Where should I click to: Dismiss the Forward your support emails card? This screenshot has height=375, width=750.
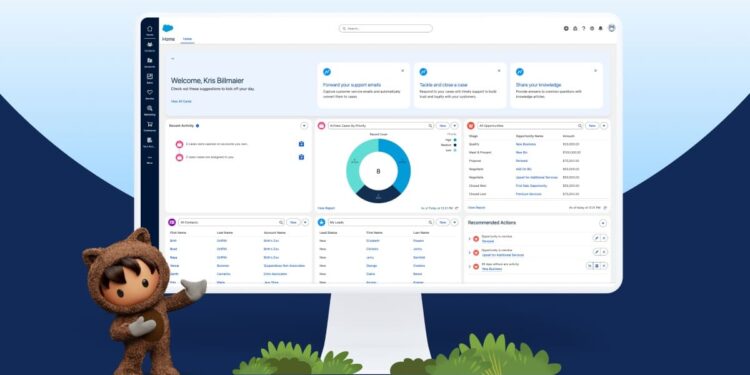pos(402,71)
